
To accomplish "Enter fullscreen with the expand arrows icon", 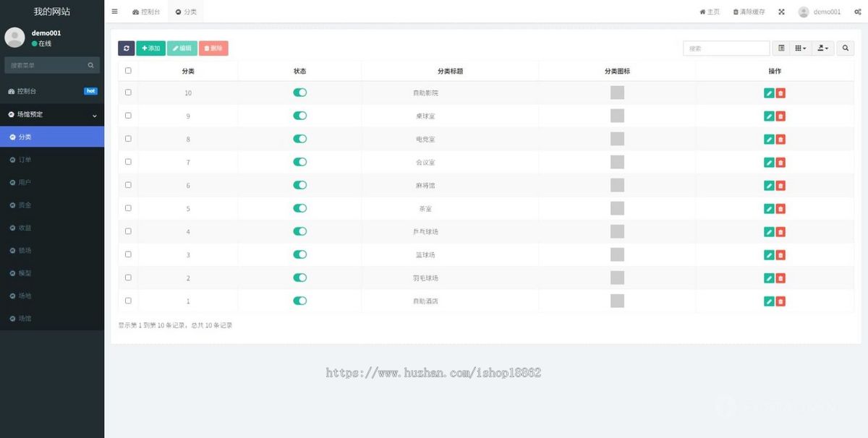I will (781, 12).
